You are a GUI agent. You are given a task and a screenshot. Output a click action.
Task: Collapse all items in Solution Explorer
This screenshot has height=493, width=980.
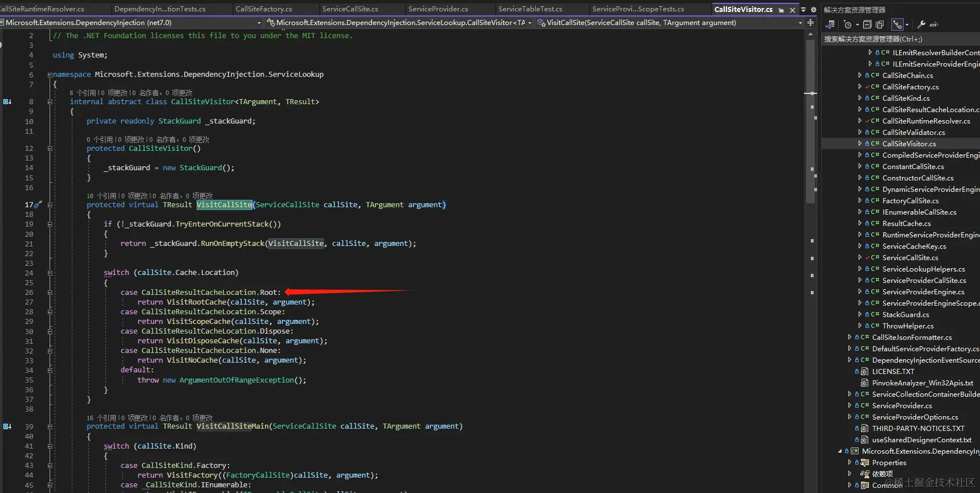pos(867,24)
